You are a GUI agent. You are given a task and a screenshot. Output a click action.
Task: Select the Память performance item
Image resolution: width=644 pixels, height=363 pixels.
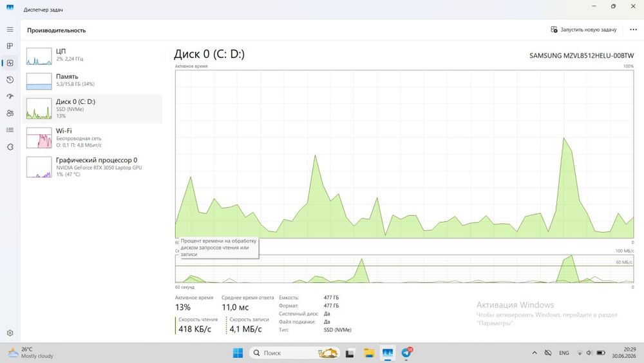[x=92, y=81]
